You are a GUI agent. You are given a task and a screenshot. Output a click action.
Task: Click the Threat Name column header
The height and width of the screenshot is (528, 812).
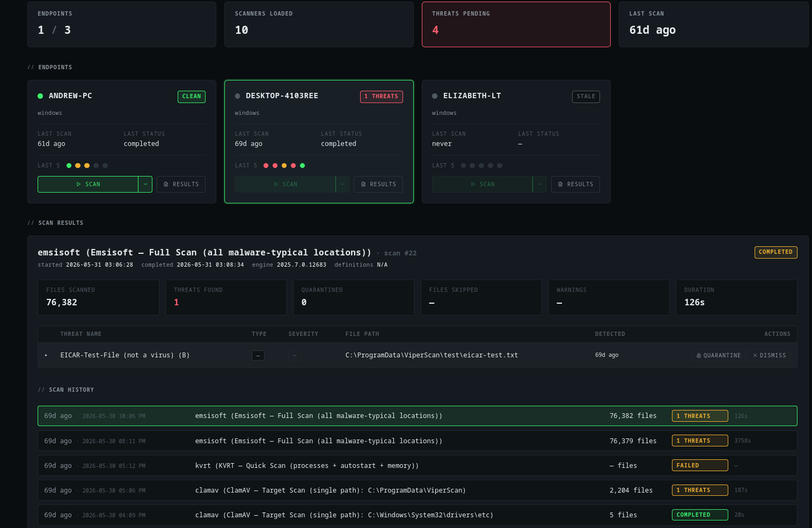pos(81,334)
